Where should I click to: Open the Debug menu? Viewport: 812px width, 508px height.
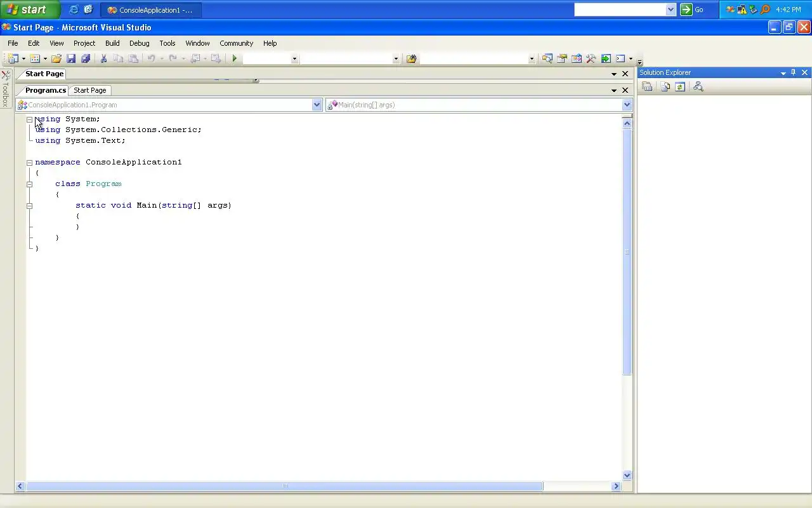point(140,43)
